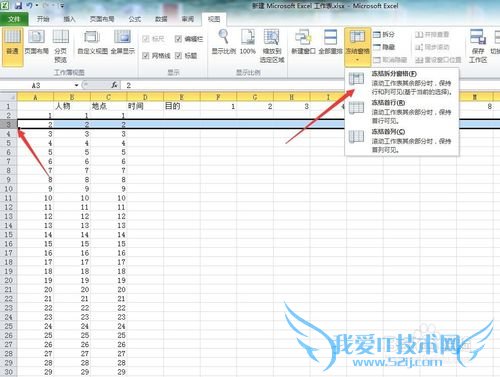Toggle the Headings (标题) checkbox
This screenshot has width=500, height=377.
(178, 55)
